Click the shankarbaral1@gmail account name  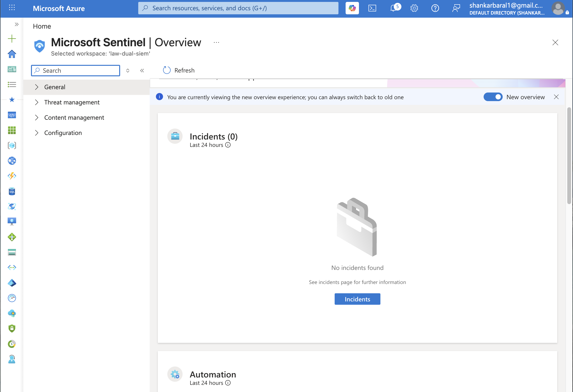click(506, 5)
